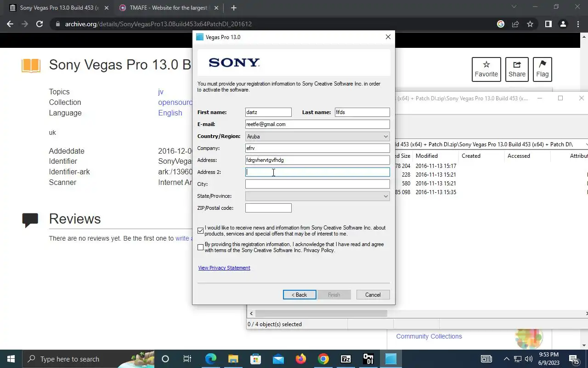The width and height of the screenshot is (588, 368).
Task: Open the Country/Region dropdown showing Aruba
Action: click(x=317, y=136)
